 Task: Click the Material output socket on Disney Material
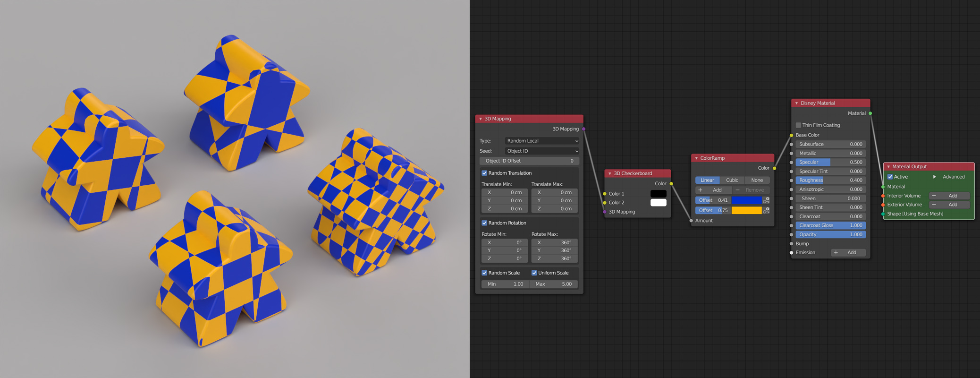pos(870,113)
